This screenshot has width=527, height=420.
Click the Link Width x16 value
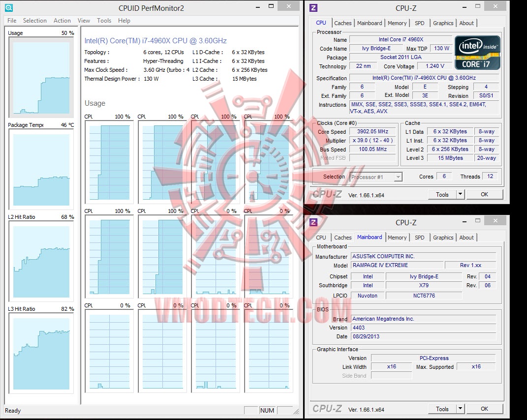coord(392,366)
